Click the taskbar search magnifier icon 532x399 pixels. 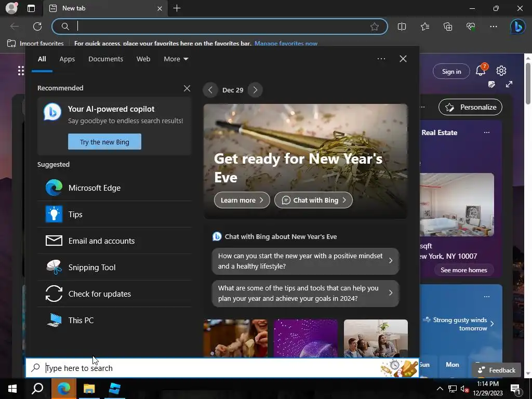click(x=37, y=389)
